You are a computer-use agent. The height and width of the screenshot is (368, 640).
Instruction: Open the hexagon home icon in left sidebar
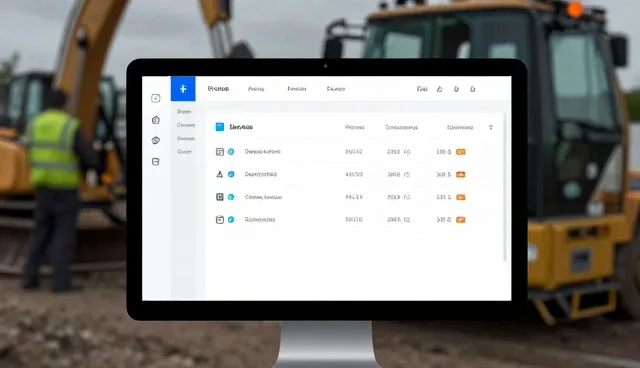point(156,120)
